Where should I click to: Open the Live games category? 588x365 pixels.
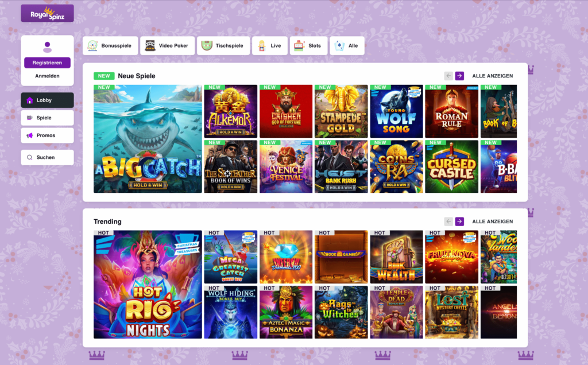coord(270,46)
